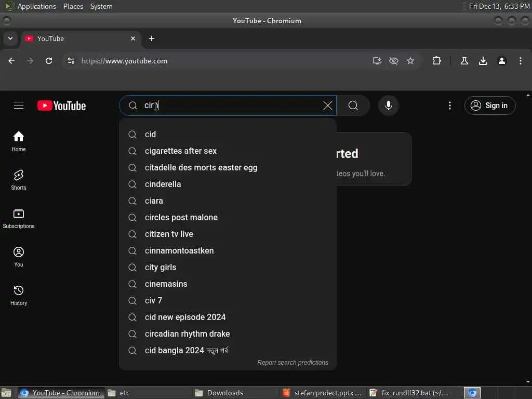Open the Applications menu
The height and width of the screenshot is (399, 532).
coord(31,6)
